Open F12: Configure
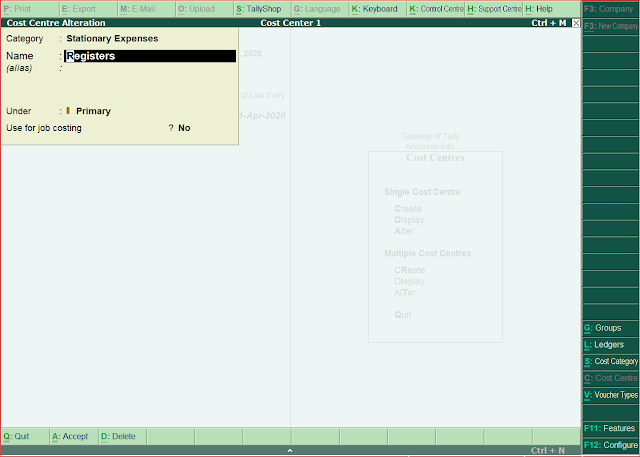 tap(611, 445)
